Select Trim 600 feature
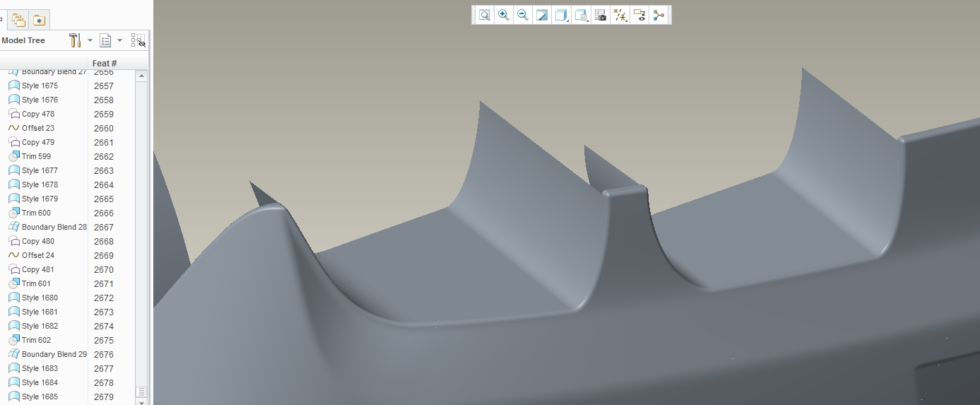The width and height of the screenshot is (980, 405). point(36,213)
